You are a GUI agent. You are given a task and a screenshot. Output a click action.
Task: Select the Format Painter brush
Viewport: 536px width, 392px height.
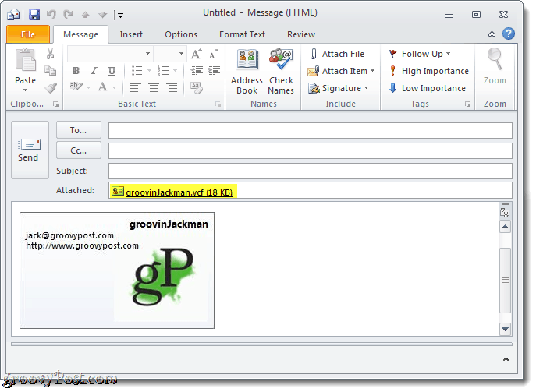tap(51, 88)
